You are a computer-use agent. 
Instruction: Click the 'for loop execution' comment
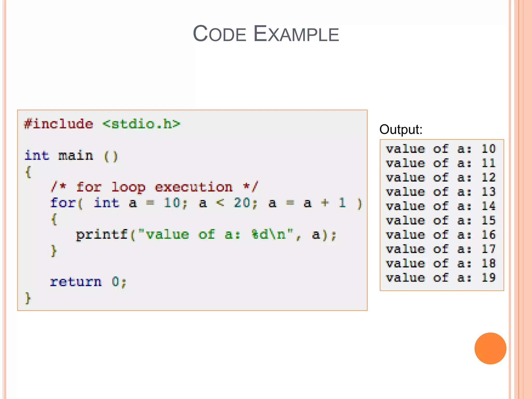click(x=154, y=187)
